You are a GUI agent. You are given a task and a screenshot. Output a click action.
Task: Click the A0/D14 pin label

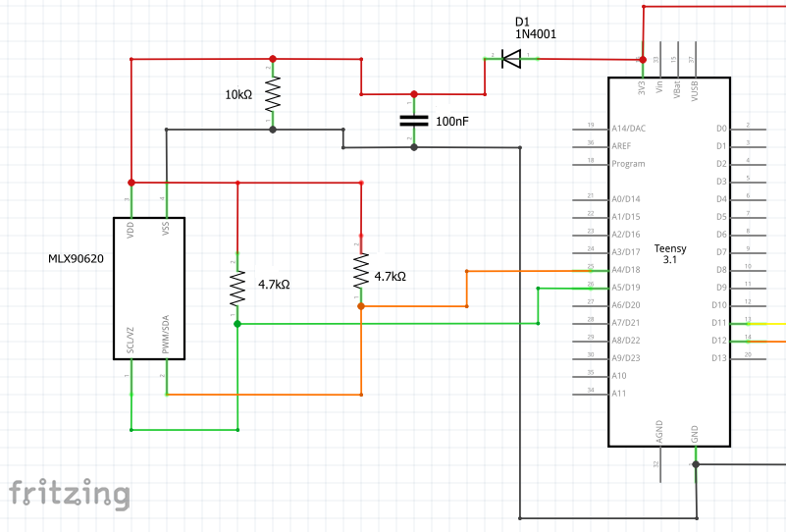pyautogui.click(x=626, y=199)
